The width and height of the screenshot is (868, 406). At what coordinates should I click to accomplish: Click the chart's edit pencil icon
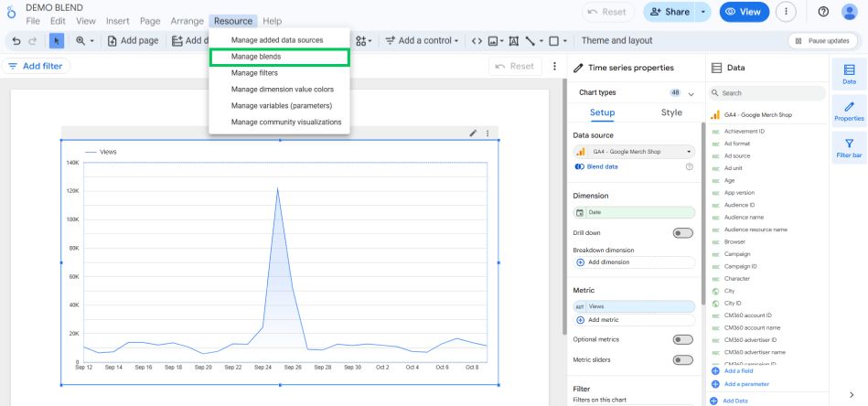pyautogui.click(x=473, y=134)
